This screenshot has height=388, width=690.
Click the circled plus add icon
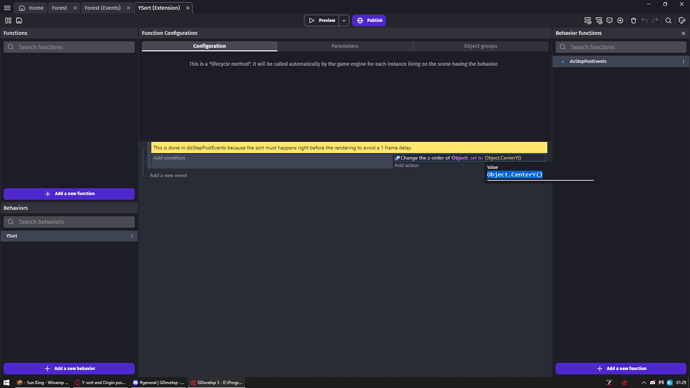pos(620,20)
